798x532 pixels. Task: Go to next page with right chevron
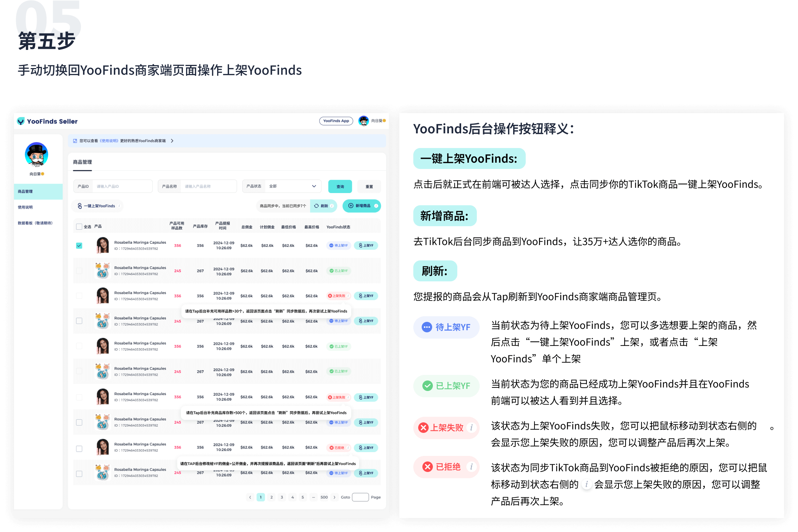(334, 497)
